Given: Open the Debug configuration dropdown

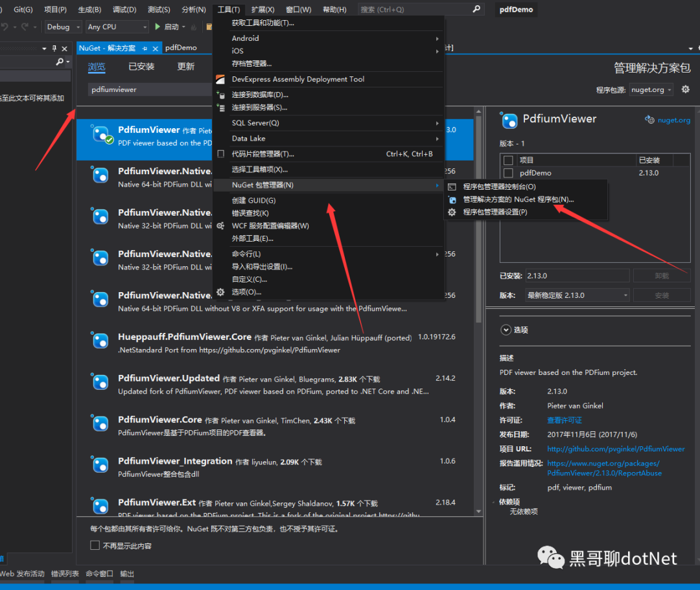Looking at the screenshot, I should click(x=63, y=27).
